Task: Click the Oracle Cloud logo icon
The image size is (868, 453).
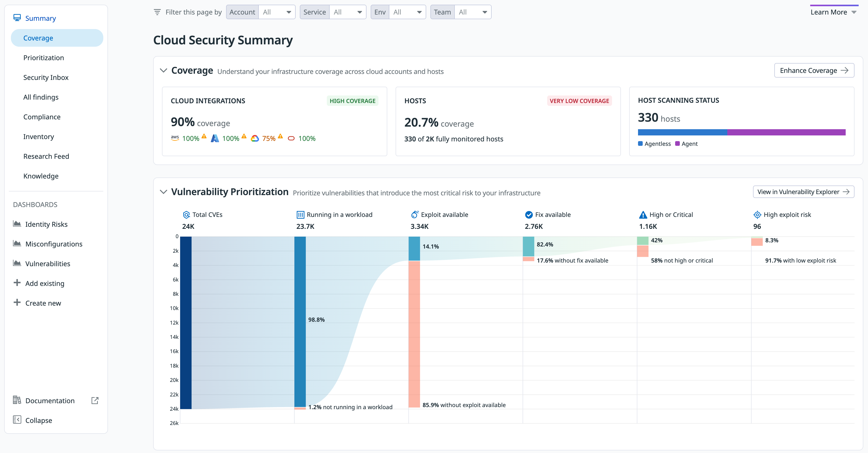Action: (291, 139)
